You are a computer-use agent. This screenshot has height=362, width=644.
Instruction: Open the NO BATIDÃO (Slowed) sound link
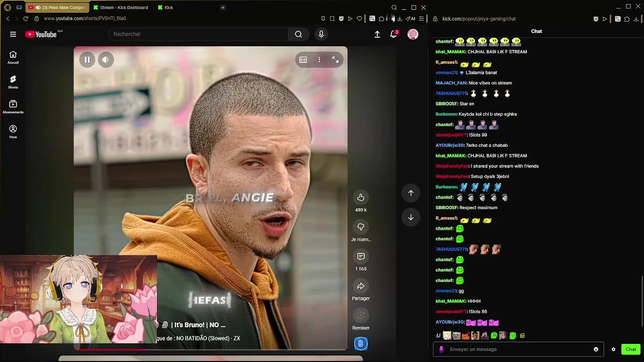[x=208, y=338]
